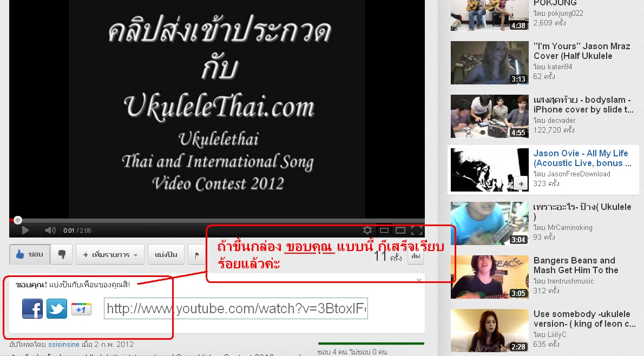Play the video with the play button
This screenshot has height=356, width=644.
tap(25, 230)
